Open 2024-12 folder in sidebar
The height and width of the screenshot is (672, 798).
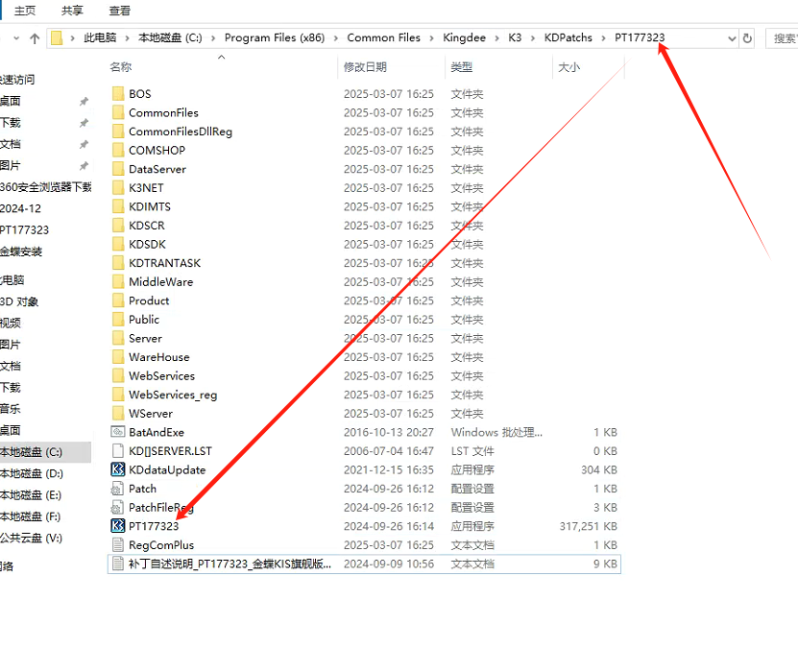20,208
